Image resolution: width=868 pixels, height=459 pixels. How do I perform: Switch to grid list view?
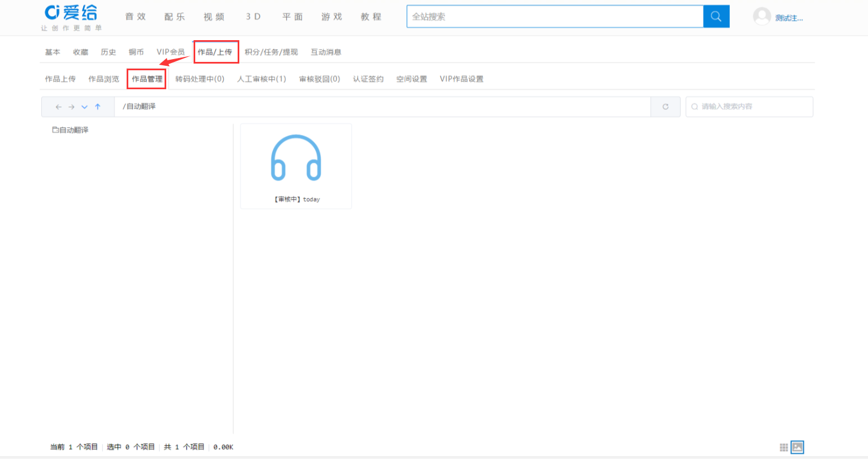point(784,447)
